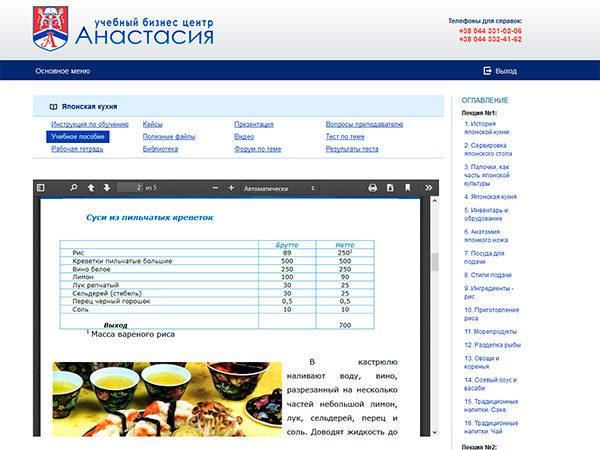Click the bookmark current view icon

(407, 187)
